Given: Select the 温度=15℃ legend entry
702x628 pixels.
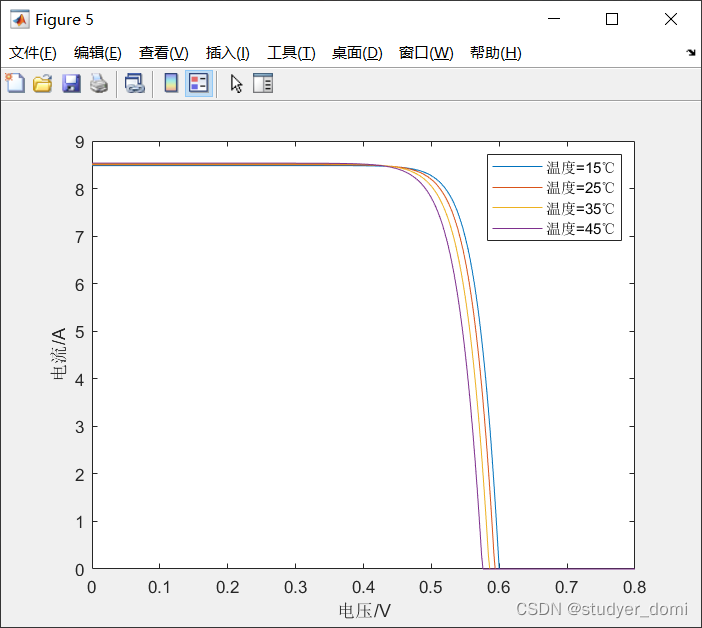Looking at the screenshot, I should click(x=554, y=167).
